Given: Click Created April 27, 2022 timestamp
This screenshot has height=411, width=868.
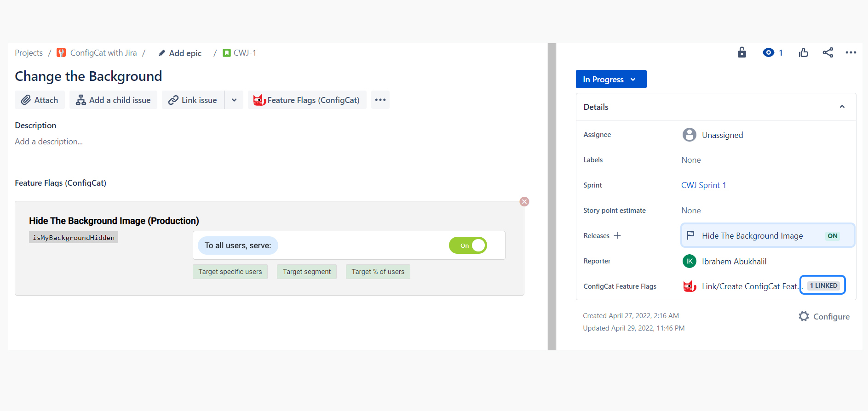Looking at the screenshot, I should pyautogui.click(x=631, y=316).
